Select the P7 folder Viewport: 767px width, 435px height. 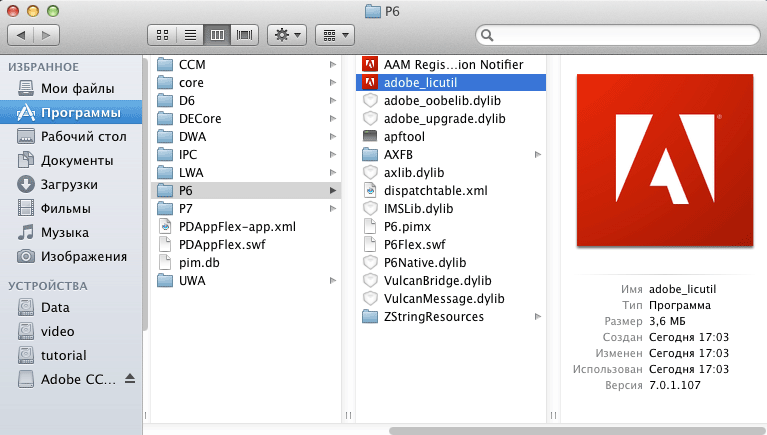(x=246, y=209)
